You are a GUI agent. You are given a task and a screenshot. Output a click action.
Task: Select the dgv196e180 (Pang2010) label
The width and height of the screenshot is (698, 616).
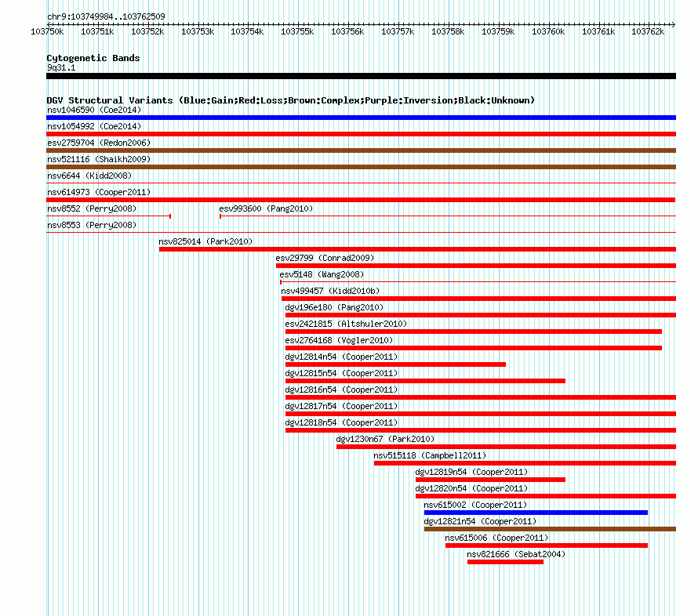pos(334,307)
